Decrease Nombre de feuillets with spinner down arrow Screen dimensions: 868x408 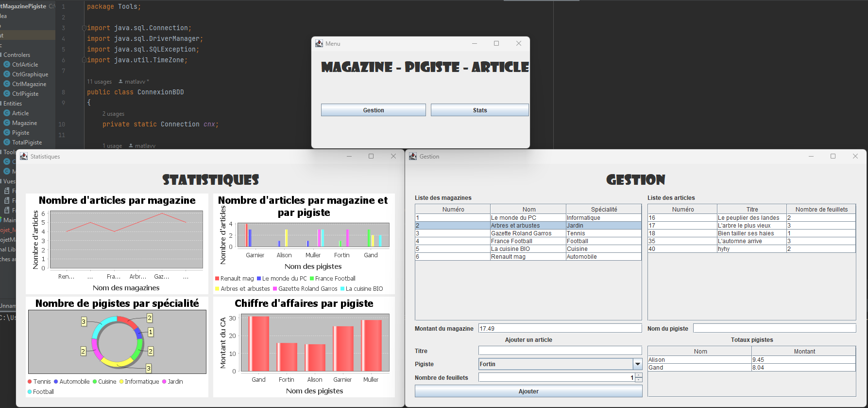pyautogui.click(x=639, y=380)
